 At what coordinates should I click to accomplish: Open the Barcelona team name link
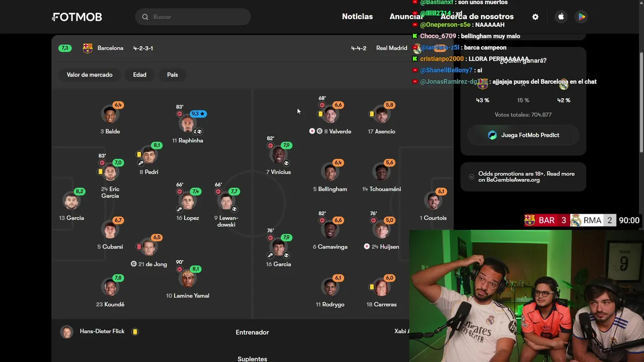110,48
